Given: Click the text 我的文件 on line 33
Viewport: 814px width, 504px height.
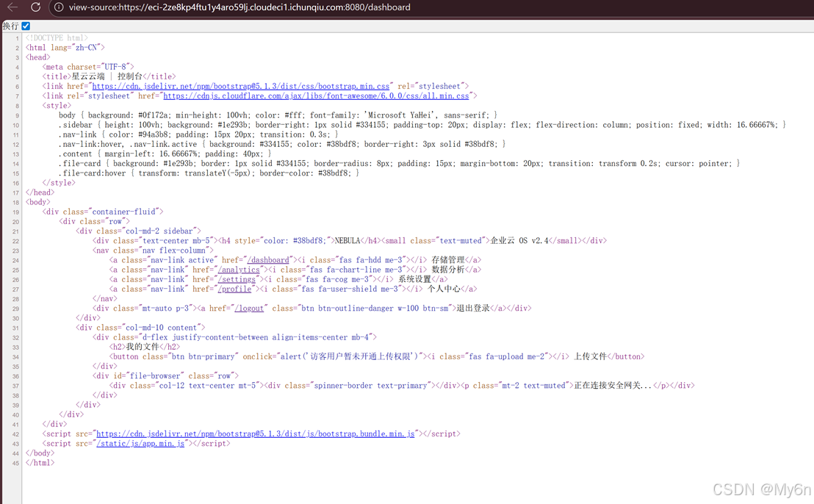Looking at the screenshot, I should [143, 347].
